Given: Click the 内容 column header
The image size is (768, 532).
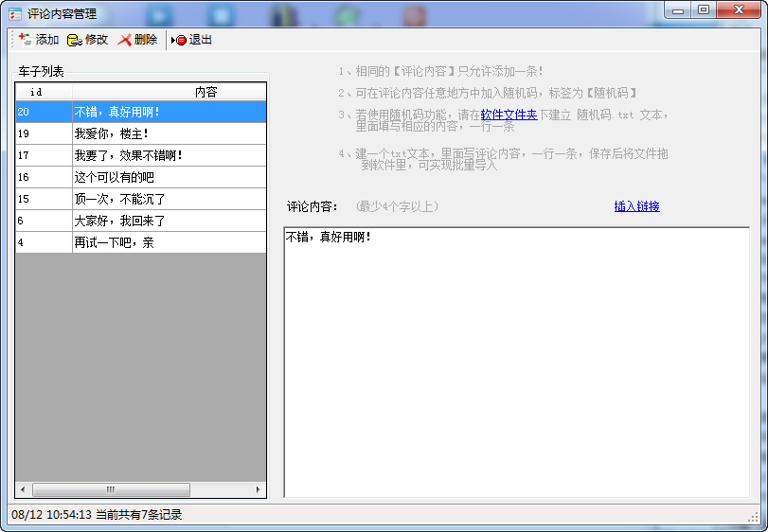Looking at the screenshot, I should (170, 92).
